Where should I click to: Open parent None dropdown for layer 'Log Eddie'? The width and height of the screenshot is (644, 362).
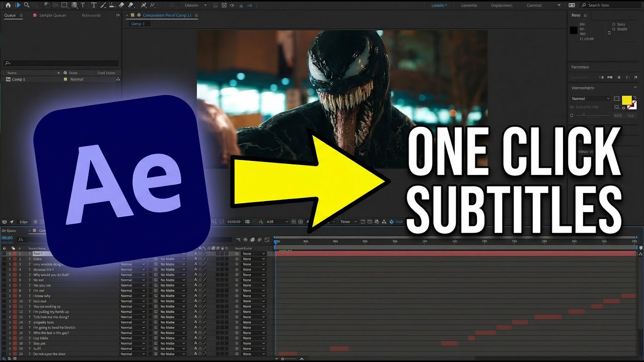pos(254,338)
